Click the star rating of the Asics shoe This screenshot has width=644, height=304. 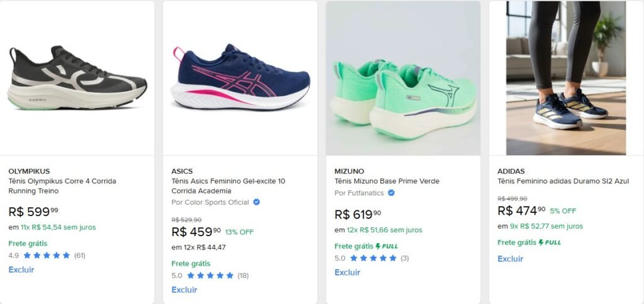tap(210, 276)
